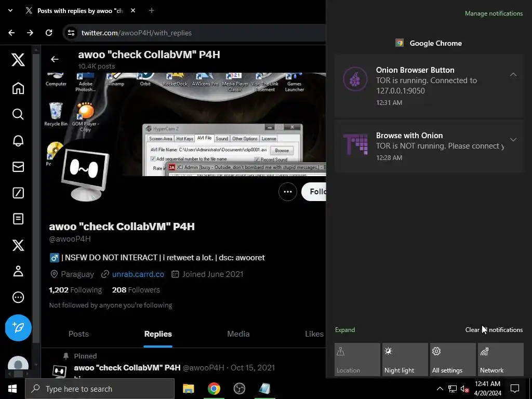Open Grok slash icon in sidebar
Image resolution: width=532 pixels, height=399 pixels.
tap(18, 193)
